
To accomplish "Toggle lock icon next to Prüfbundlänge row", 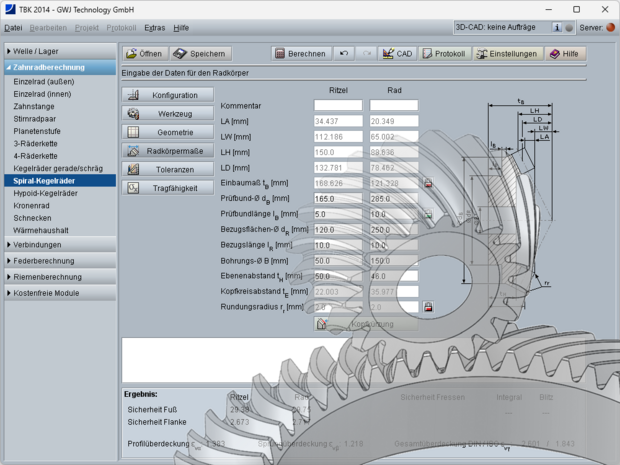I will point(428,214).
